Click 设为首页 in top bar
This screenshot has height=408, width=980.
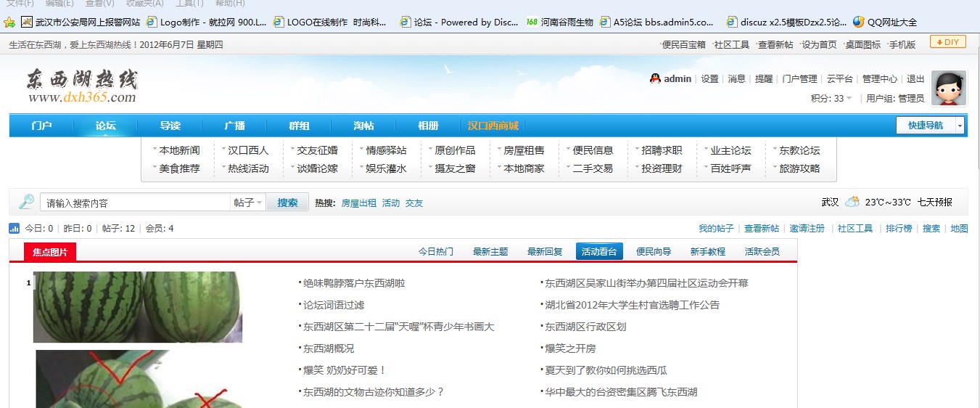coord(819,44)
